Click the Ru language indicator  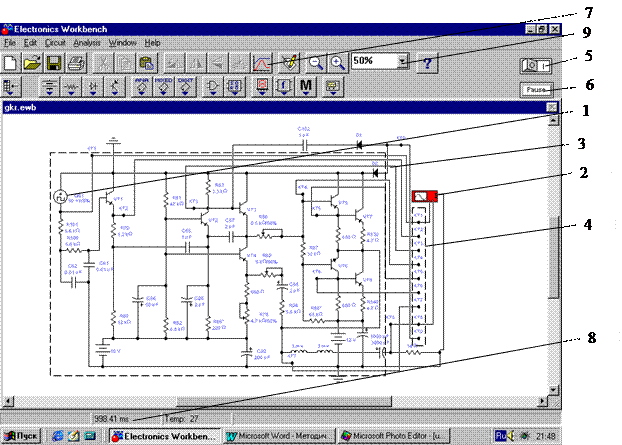pos(501,436)
